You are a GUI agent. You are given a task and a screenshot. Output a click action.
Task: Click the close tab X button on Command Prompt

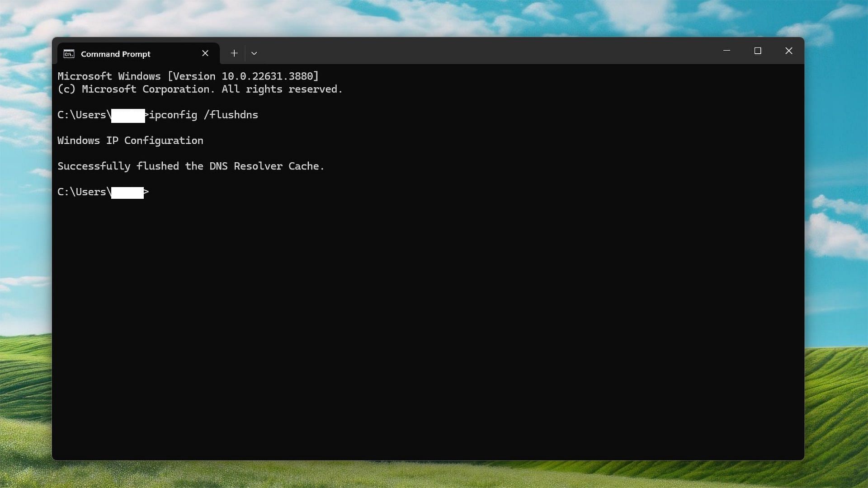(x=205, y=53)
